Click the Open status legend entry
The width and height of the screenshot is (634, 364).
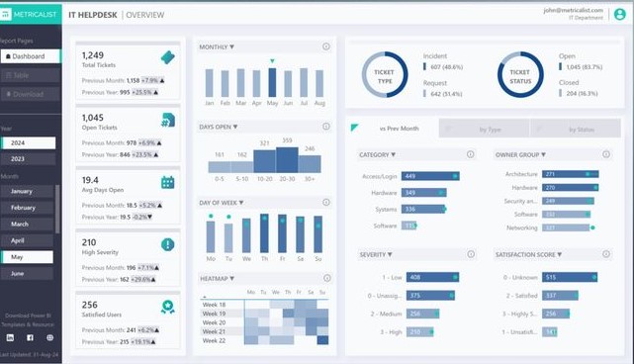(581, 61)
